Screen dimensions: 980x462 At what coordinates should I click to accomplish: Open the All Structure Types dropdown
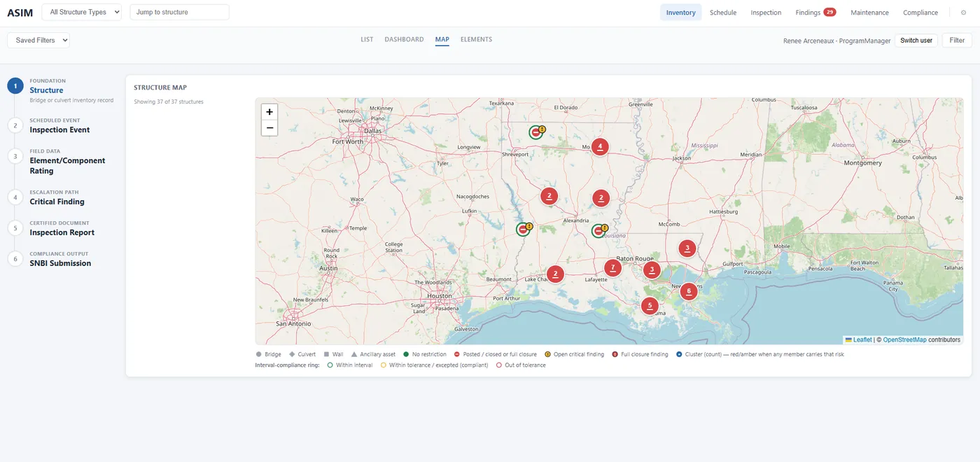[82, 12]
